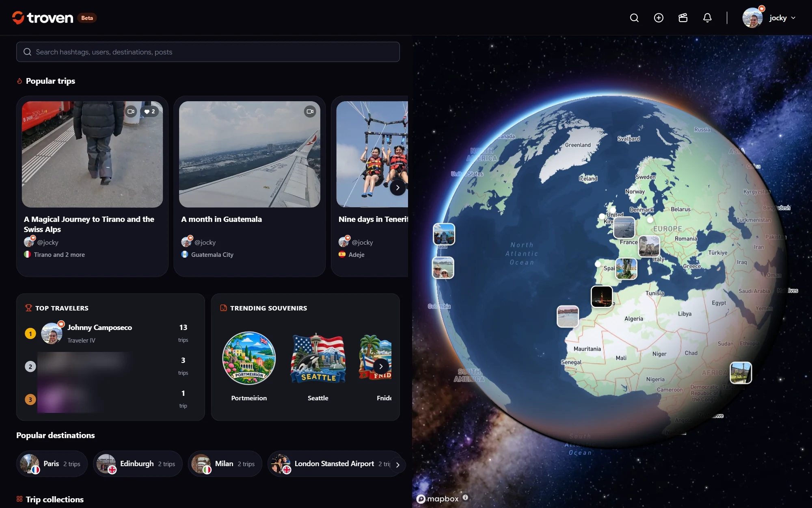Image resolution: width=812 pixels, height=508 pixels.
Task: Expand the jocky account dropdown
Action: [x=782, y=18]
